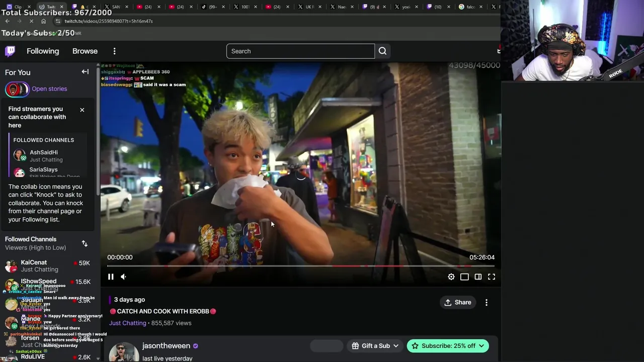Close the active Twitch browser tab
The height and width of the screenshot is (362, 644).
[x=61, y=7]
